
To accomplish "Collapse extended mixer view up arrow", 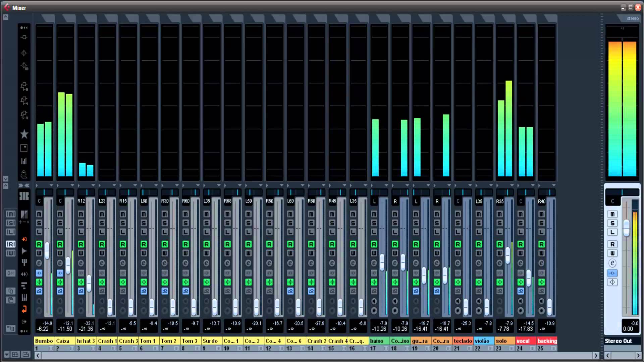I will click(6, 17).
